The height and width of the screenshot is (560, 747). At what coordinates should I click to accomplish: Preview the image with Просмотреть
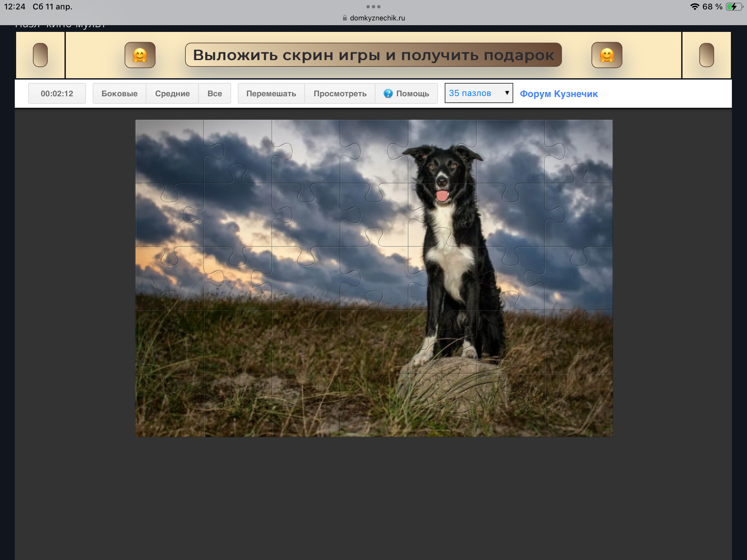click(340, 94)
